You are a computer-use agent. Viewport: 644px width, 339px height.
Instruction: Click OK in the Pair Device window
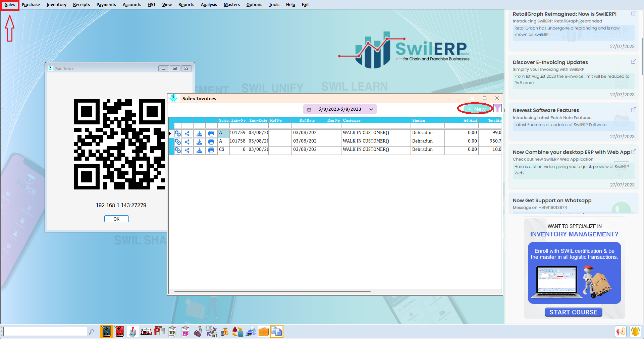click(116, 219)
